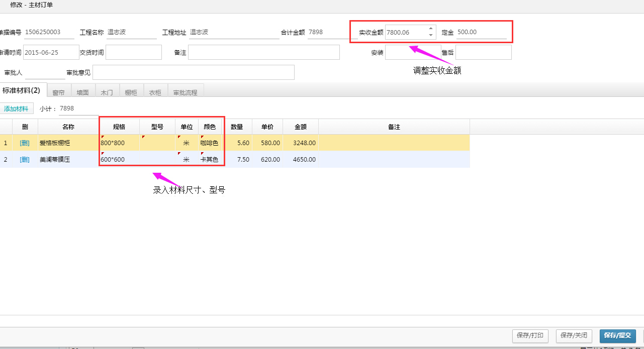
Task: Click into the 备注 text field
Action: 264,52
